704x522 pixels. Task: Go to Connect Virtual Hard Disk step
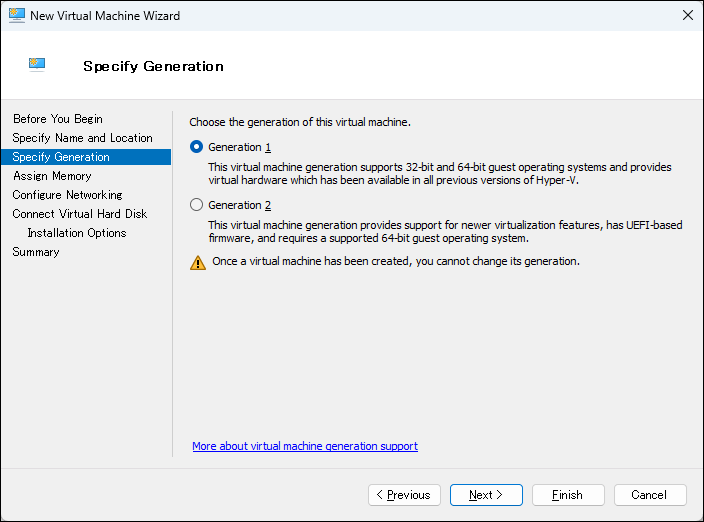click(x=79, y=214)
